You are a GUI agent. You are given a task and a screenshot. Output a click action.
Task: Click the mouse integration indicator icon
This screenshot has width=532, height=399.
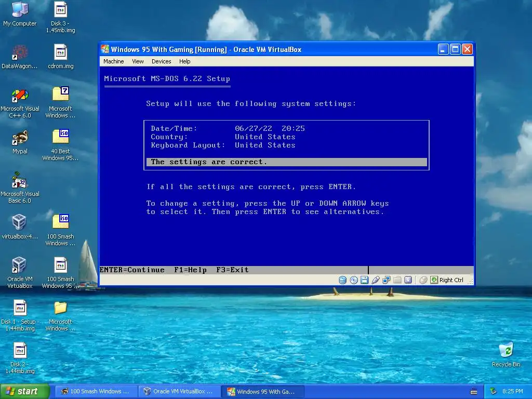tap(423, 280)
